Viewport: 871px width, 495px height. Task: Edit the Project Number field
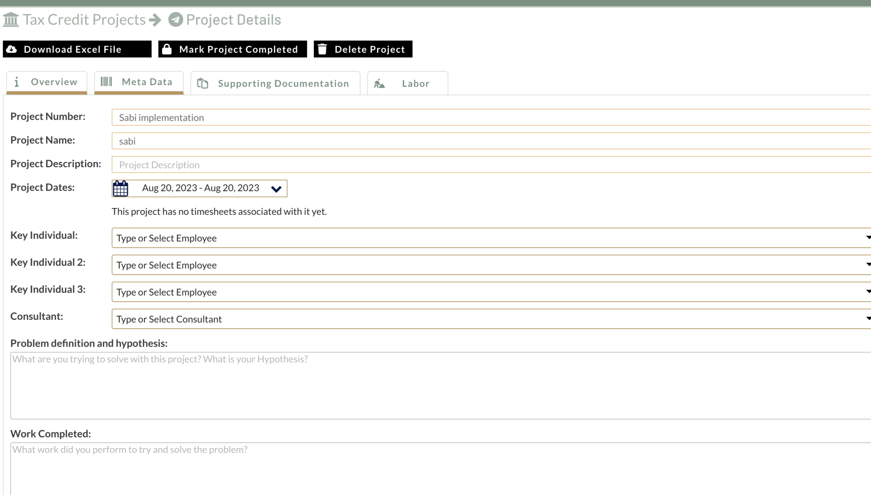[x=491, y=117]
